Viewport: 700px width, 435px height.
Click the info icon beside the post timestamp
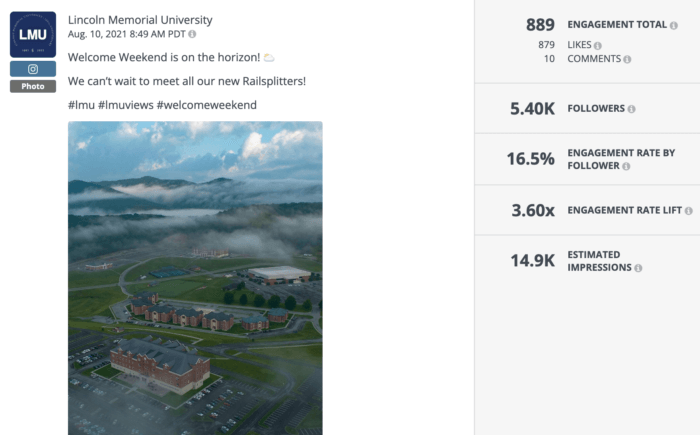pos(192,34)
